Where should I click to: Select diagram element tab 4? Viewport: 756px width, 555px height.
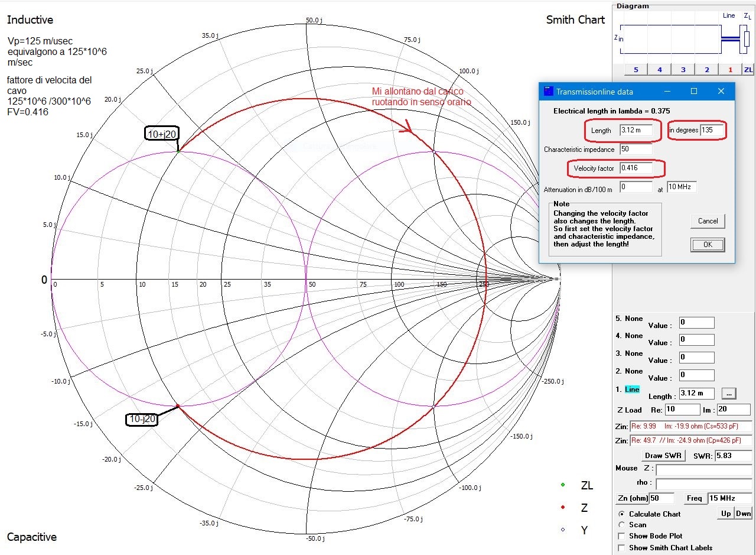click(x=660, y=70)
